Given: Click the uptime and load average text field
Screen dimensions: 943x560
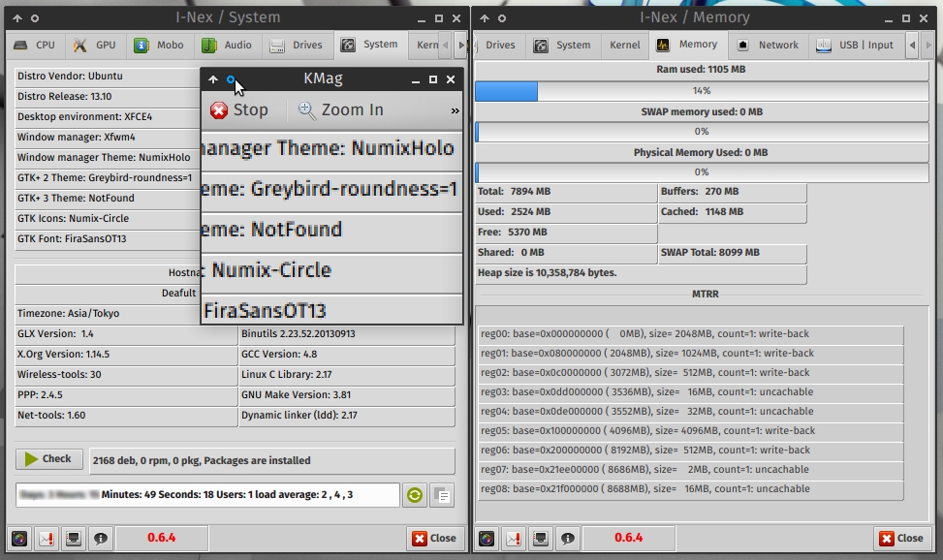Looking at the screenshot, I should click(207, 495).
